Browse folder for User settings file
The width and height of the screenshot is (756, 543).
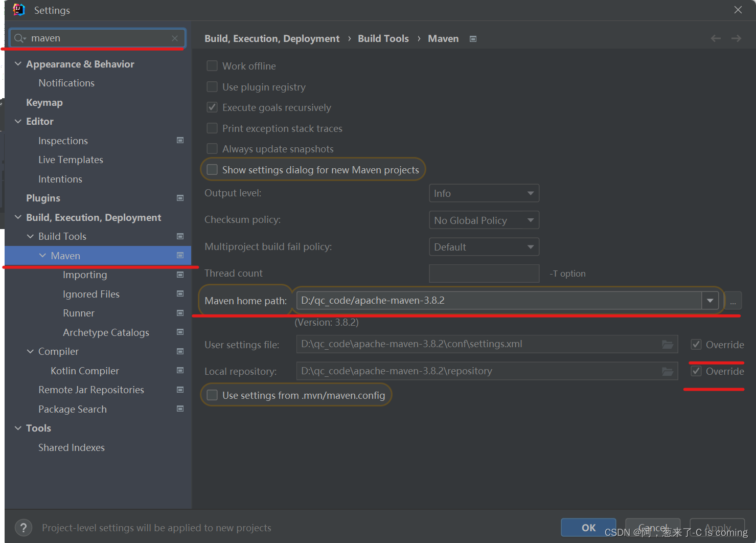(x=668, y=344)
